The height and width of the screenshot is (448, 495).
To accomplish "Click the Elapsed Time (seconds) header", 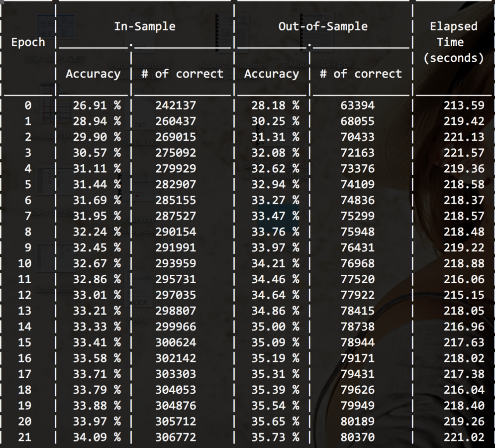I will click(453, 42).
